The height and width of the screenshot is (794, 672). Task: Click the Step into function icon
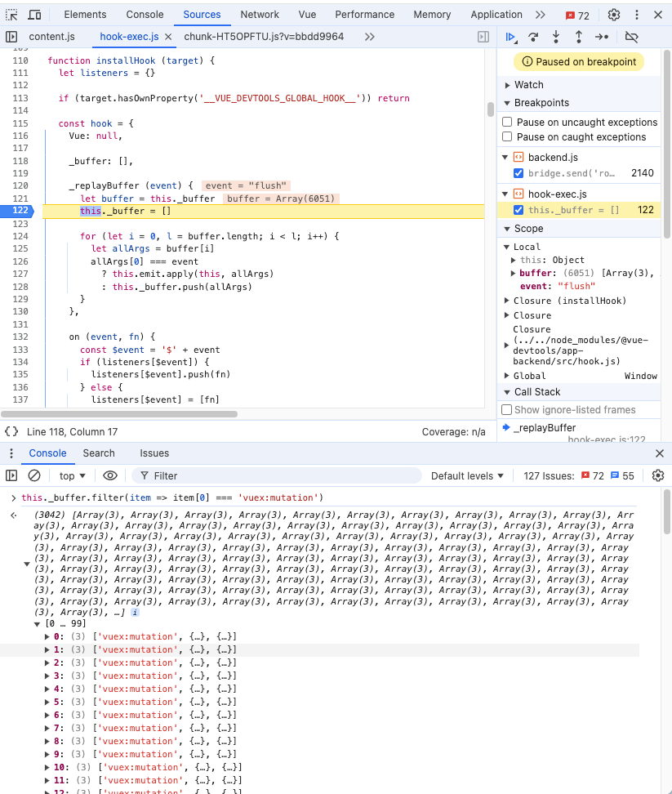[556, 37]
